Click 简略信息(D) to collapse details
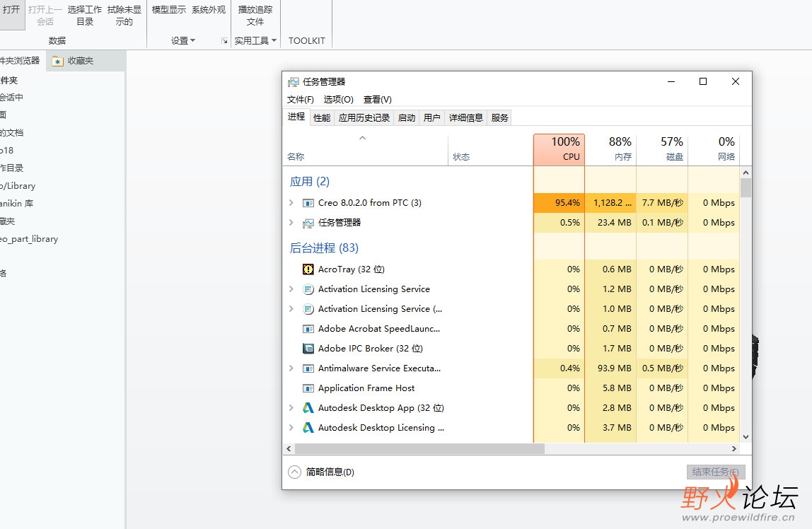812x529 pixels. click(x=330, y=472)
